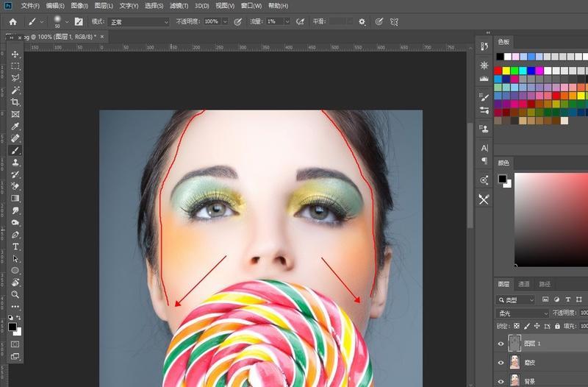Select the Clone Stamp tool
This screenshot has height=387, width=588.
tap(15, 163)
